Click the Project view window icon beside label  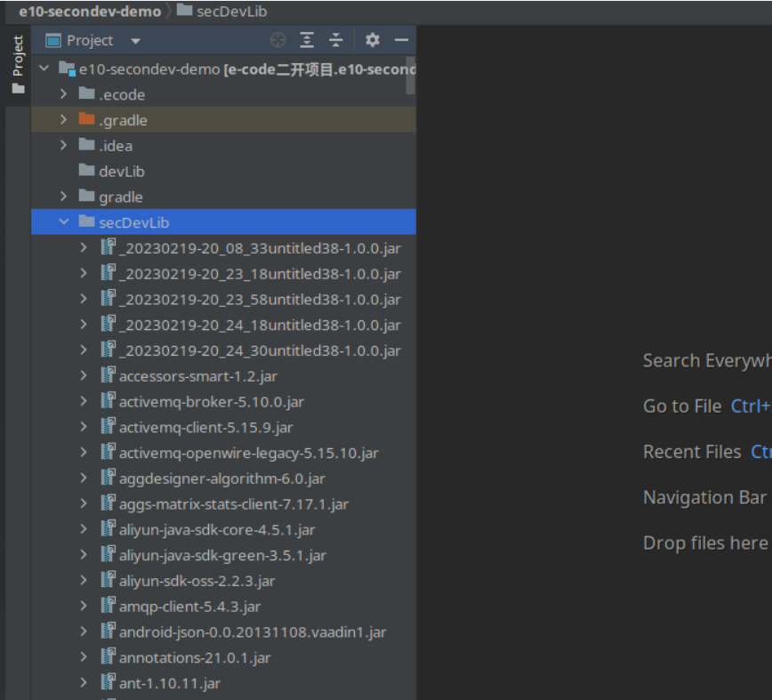(x=52, y=40)
